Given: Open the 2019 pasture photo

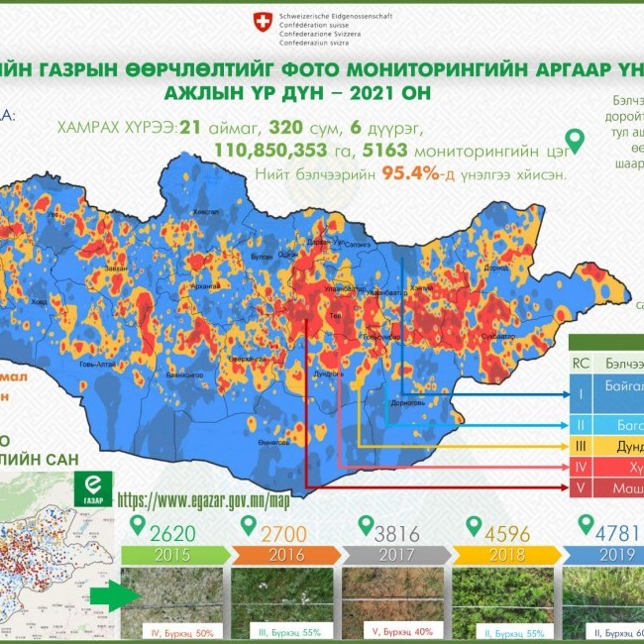Looking at the screenshot, I should point(603,603).
